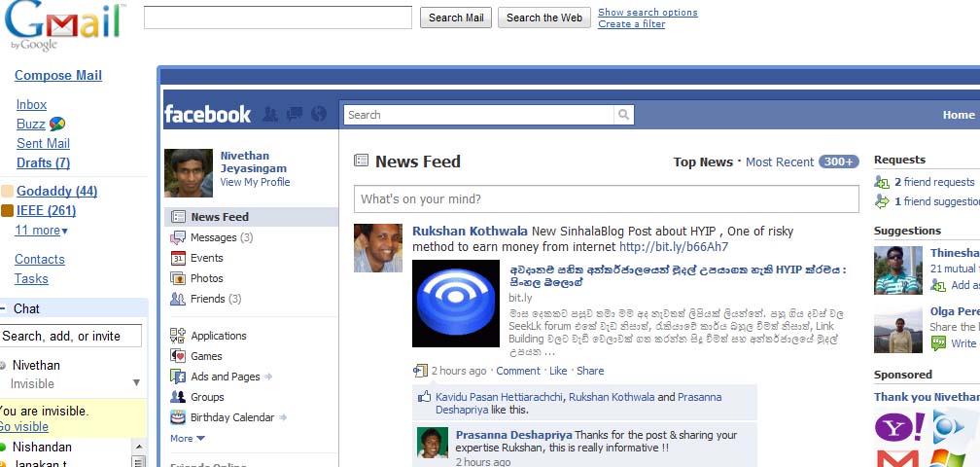
Task: Open the bit.ly/b66Ah7 link in post
Action: [x=673, y=247]
